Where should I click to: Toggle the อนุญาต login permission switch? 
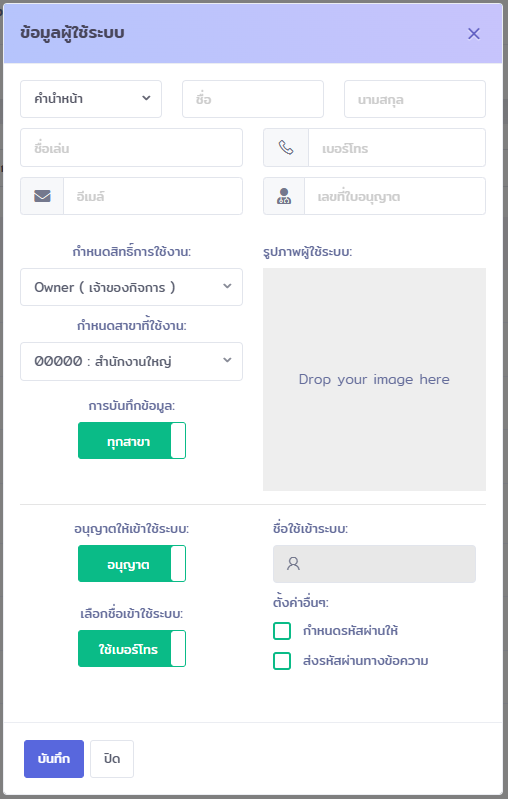click(132, 564)
